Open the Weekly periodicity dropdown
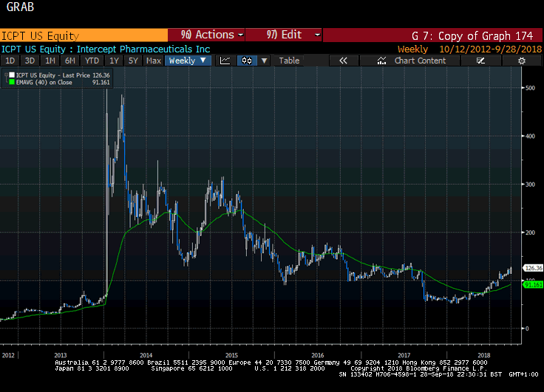The width and height of the screenshot is (544, 392). 188,61
